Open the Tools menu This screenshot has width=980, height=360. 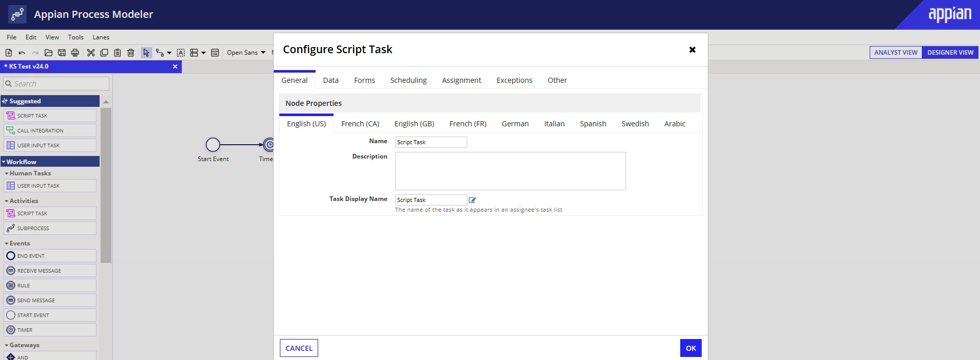tap(76, 37)
